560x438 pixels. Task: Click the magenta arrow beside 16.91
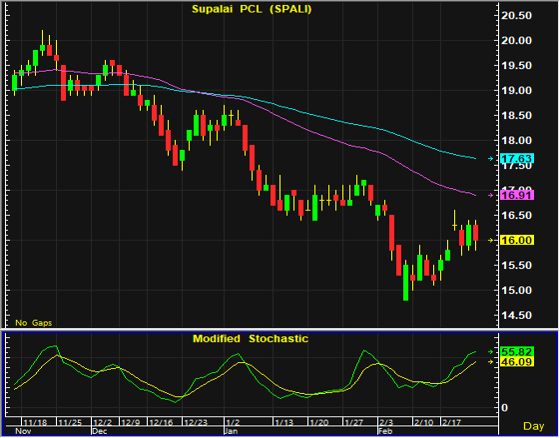pyautogui.click(x=491, y=195)
